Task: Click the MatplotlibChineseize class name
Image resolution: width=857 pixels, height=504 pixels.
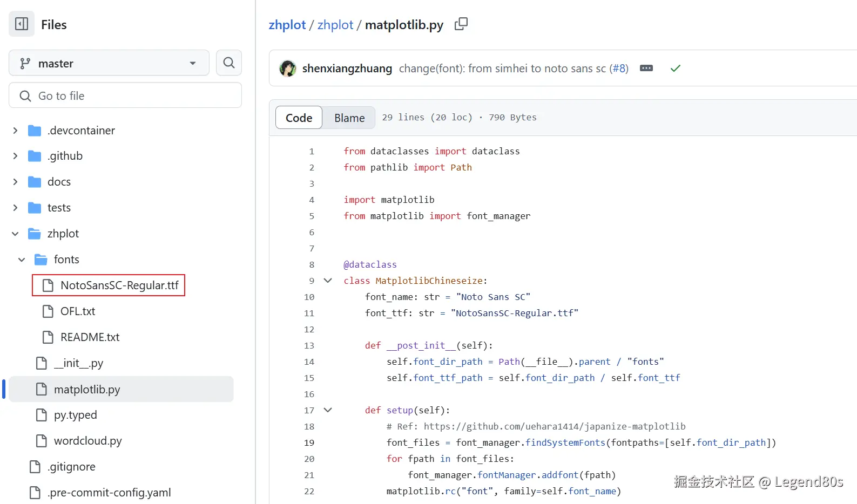Action: tap(429, 281)
